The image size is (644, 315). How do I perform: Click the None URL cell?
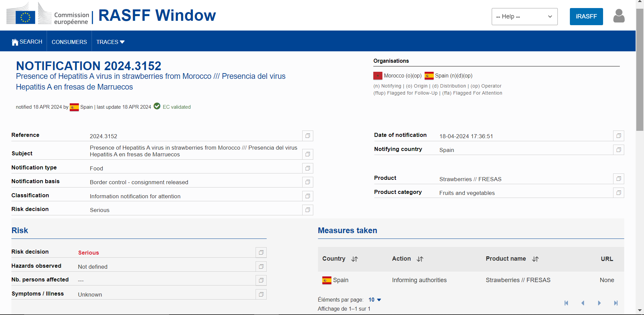[x=607, y=280]
